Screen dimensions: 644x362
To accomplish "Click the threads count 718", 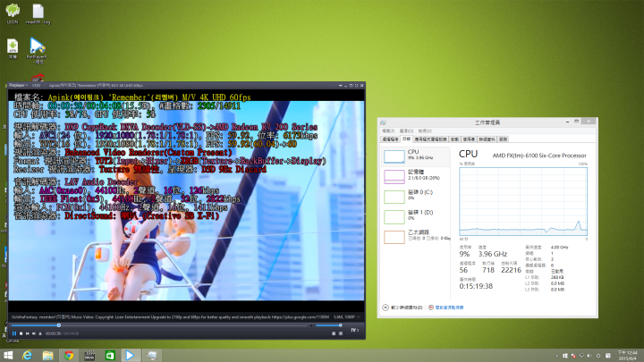I will 488,270.
